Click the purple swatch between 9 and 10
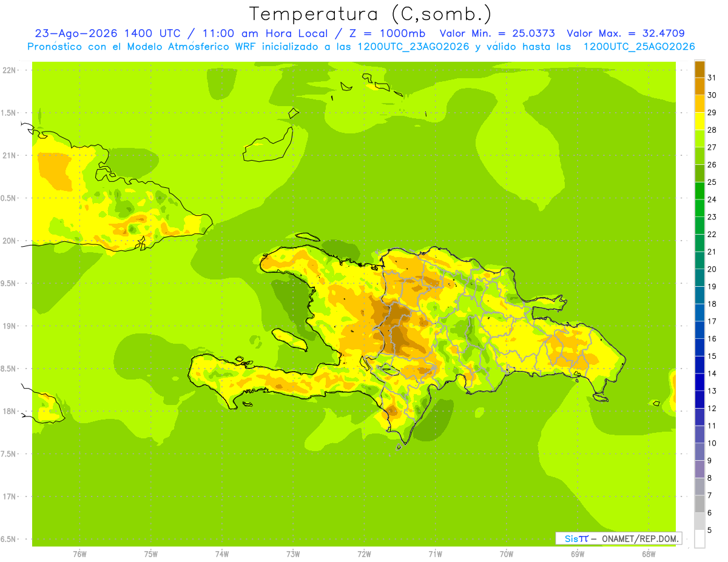Viewport: 728px width, 562px height. [699, 452]
